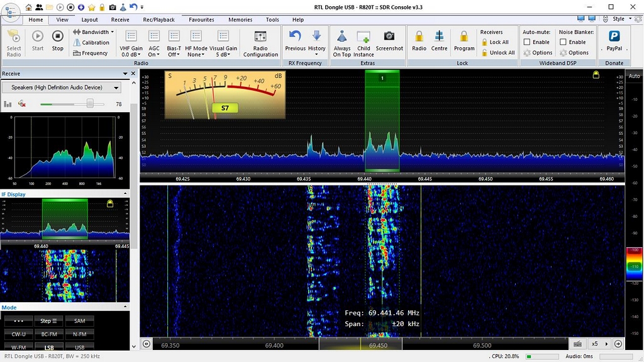Enable the Auto-mute checkbox
644x362 pixels.
pos(527,42)
